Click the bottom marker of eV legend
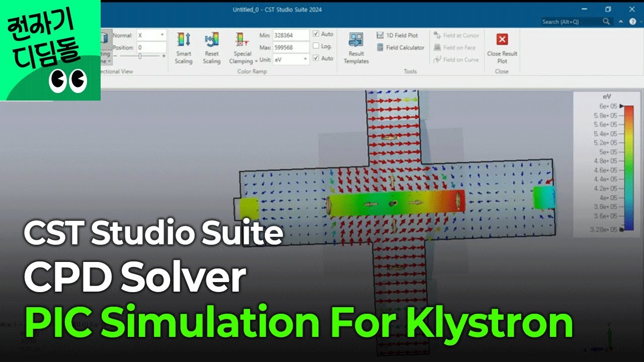 [621, 229]
